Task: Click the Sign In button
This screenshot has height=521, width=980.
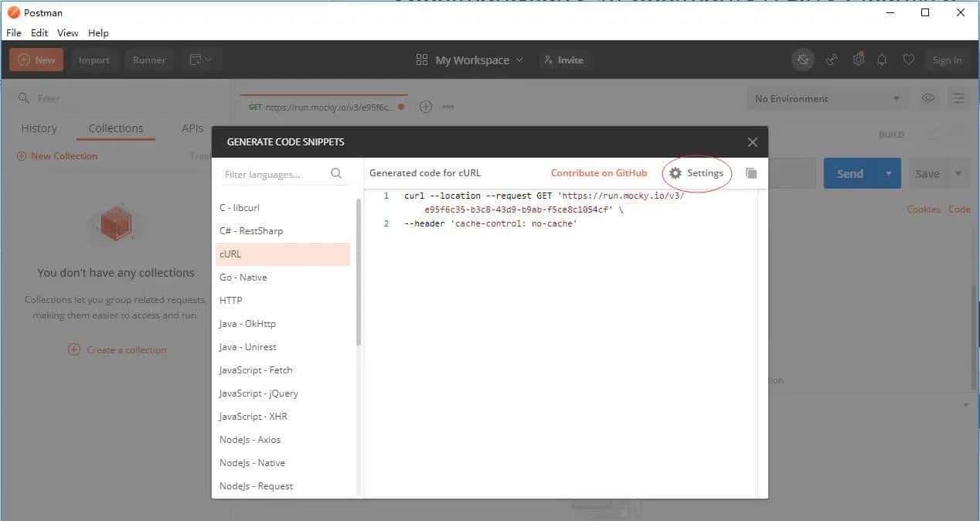Action: (x=947, y=60)
